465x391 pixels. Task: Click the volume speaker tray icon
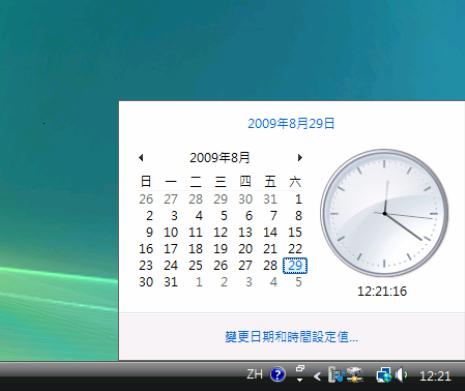point(401,375)
